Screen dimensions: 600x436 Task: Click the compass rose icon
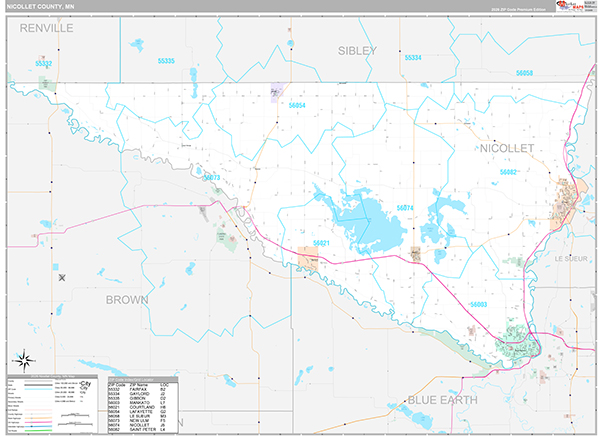(x=24, y=361)
